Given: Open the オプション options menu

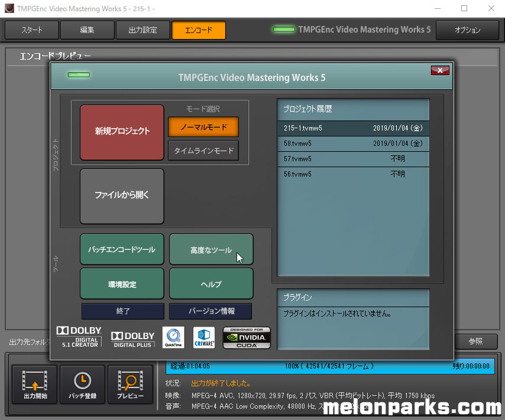Looking at the screenshot, I should pos(467,30).
